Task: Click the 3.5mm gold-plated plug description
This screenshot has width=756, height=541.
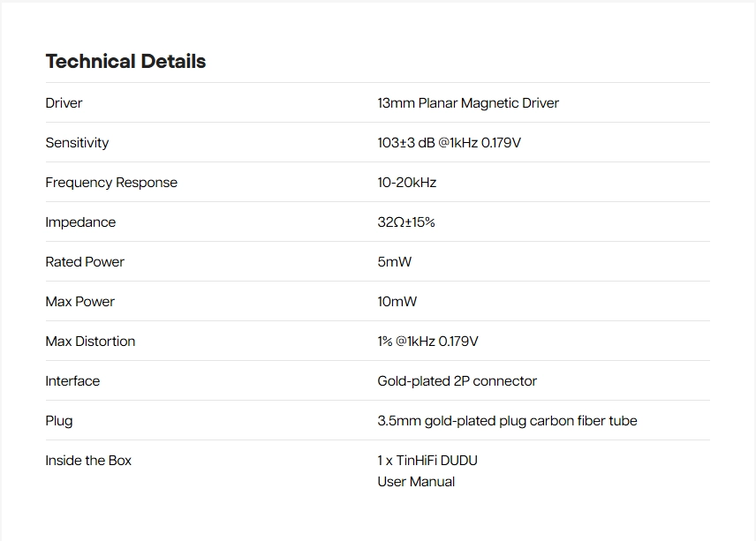Action: coord(507,421)
